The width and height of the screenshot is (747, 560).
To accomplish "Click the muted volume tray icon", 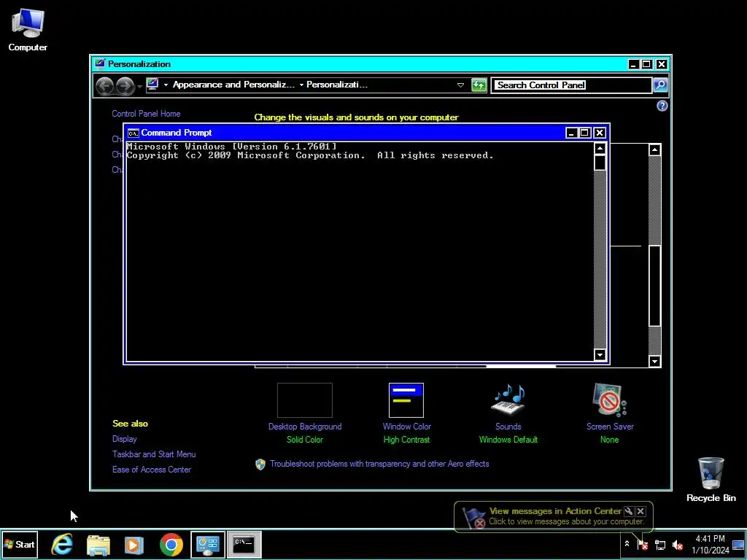I will [678, 544].
